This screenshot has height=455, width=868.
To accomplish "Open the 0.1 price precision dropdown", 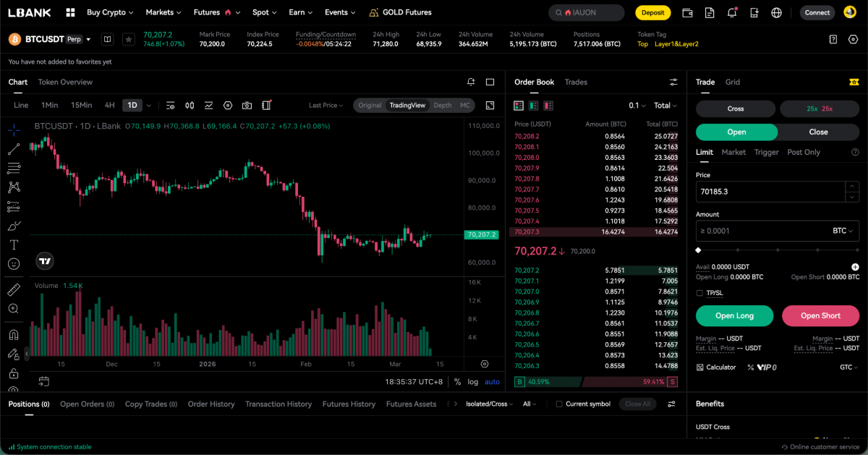I will [x=635, y=104].
